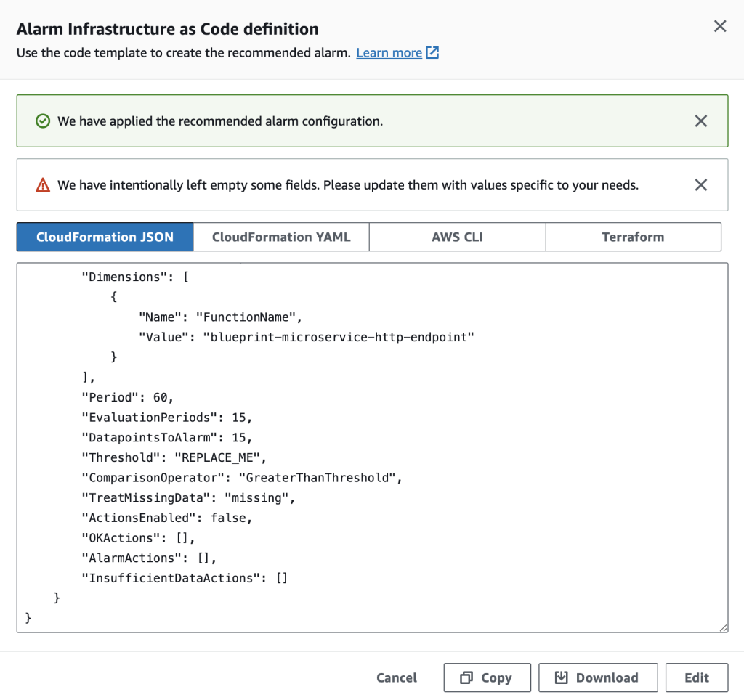This screenshot has height=700, width=744.
Task: Open the Learn more link
Action: [389, 53]
